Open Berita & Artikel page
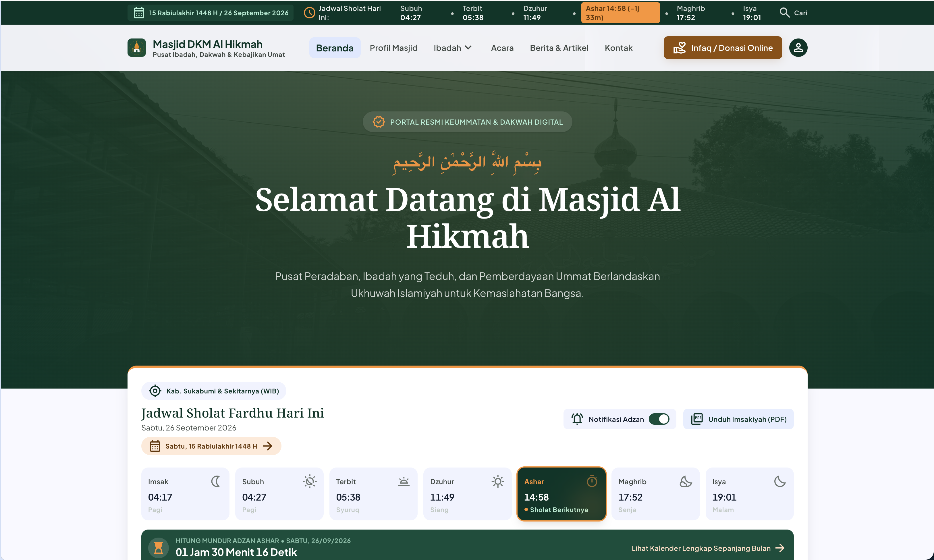The width and height of the screenshot is (934, 560). click(x=559, y=48)
